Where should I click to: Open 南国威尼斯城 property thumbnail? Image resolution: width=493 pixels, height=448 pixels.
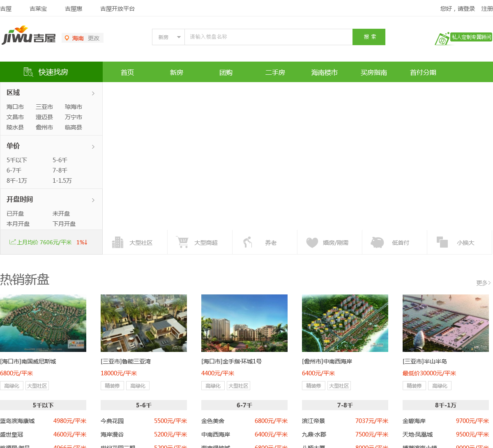click(x=43, y=323)
